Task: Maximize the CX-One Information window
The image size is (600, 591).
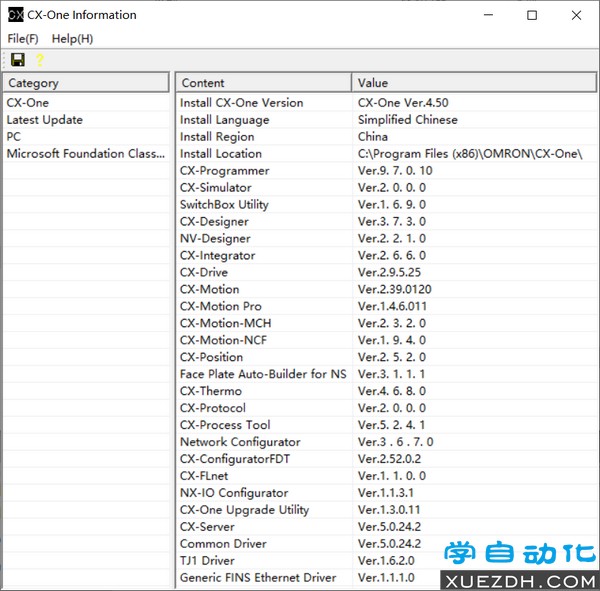Action: [532, 15]
